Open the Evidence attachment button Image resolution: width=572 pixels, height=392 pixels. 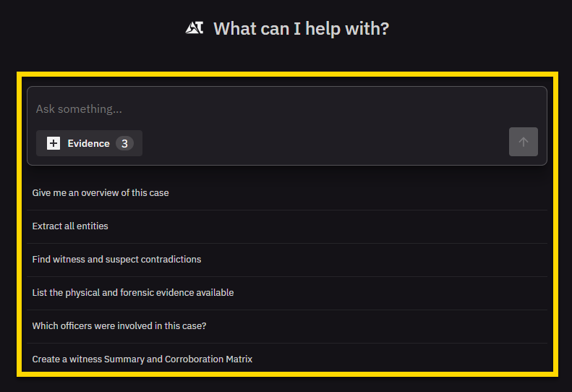(89, 143)
